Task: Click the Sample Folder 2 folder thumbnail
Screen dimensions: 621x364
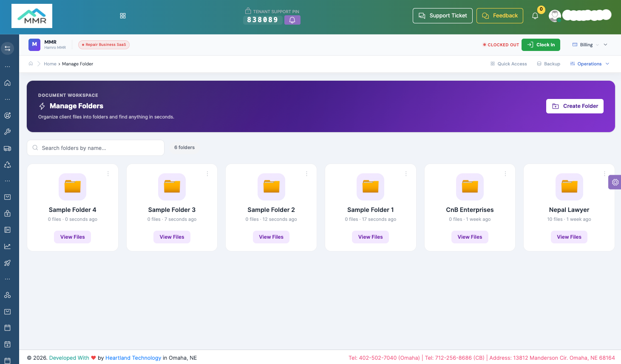Action: (x=271, y=186)
